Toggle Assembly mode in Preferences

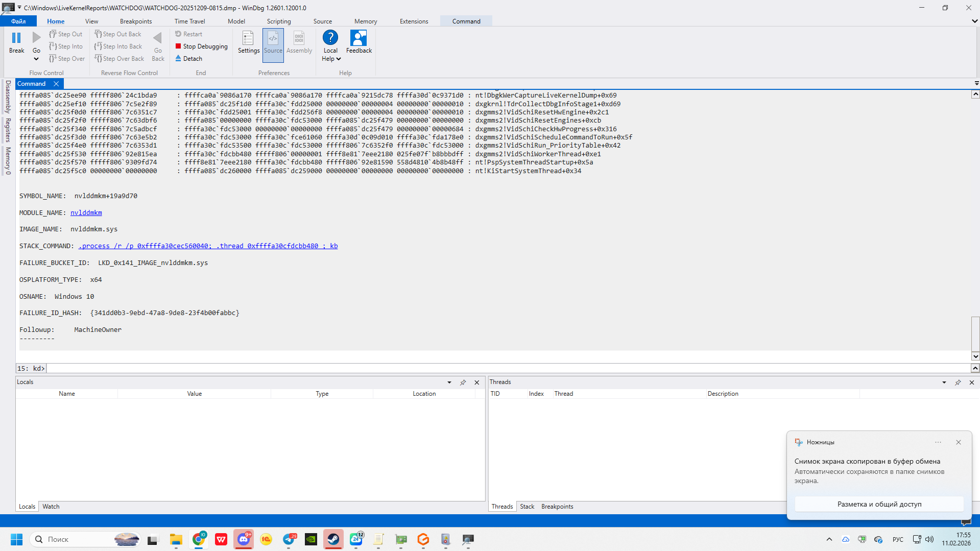(299, 38)
